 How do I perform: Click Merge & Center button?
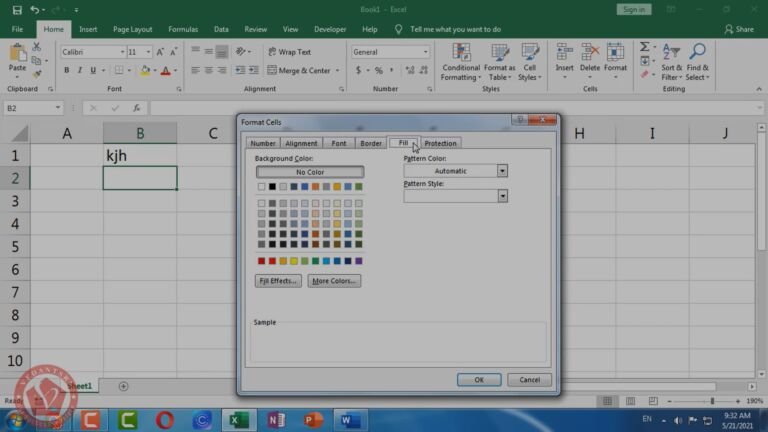click(299, 71)
